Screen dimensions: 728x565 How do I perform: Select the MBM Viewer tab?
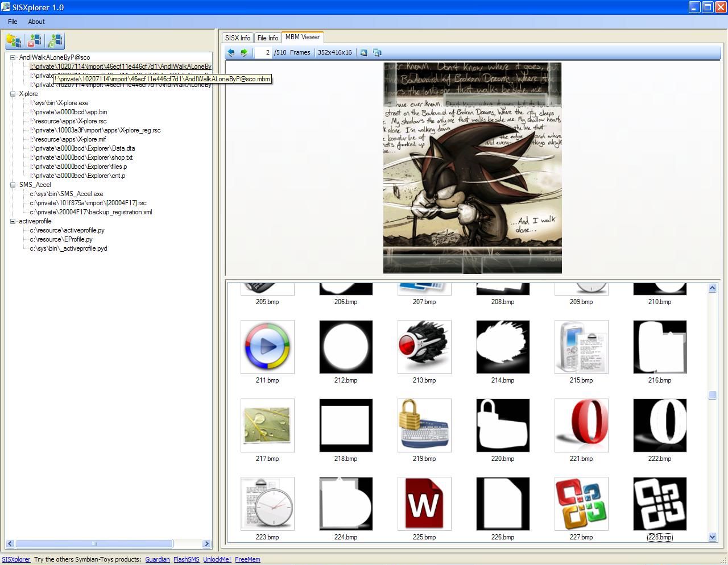303,37
